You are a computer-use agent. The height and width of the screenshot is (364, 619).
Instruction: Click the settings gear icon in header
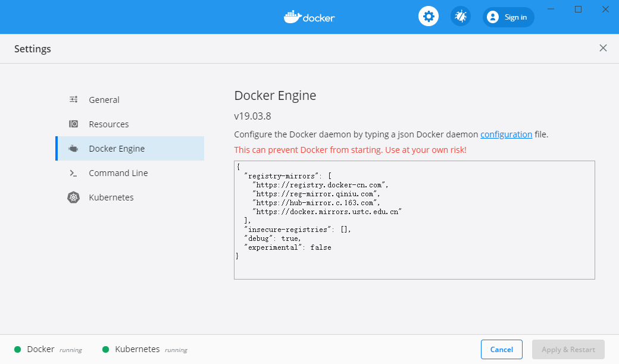click(x=428, y=17)
